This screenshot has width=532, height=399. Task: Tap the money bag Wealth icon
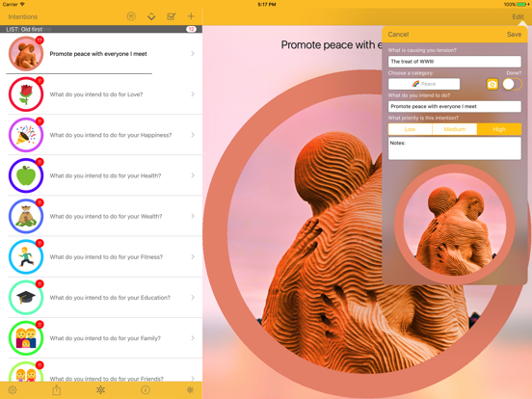26,216
